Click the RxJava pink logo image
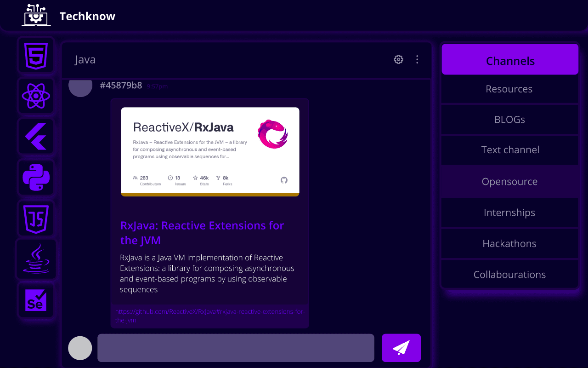The height and width of the screenshot is (368, 588). pyautogui.click(x=273, y=134)
